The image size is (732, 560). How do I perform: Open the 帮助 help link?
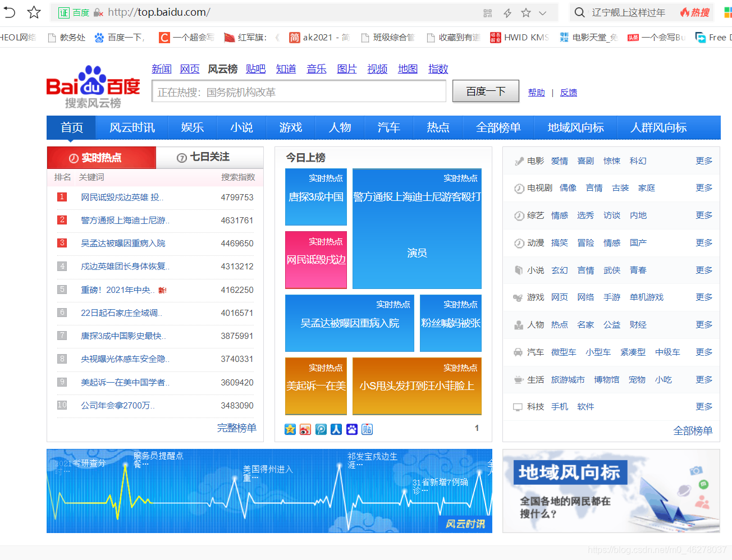coord(536,93)
